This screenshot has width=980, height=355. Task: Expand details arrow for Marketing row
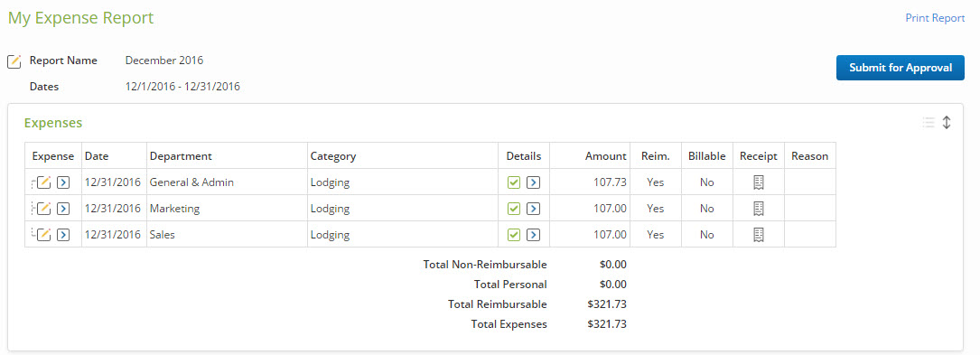(x=533, y=209)
